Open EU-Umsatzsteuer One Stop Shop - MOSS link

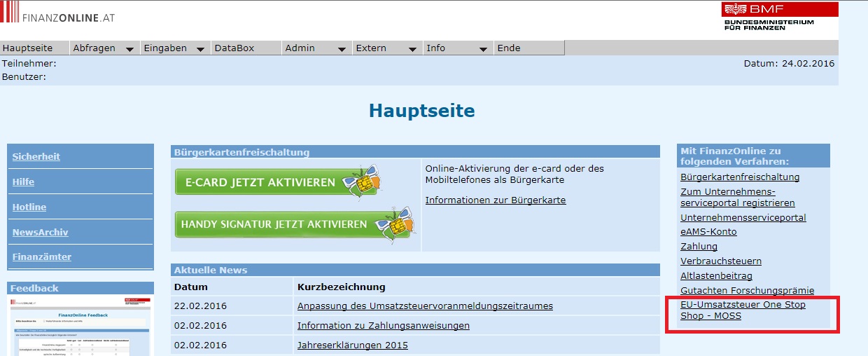coord(743,310)
